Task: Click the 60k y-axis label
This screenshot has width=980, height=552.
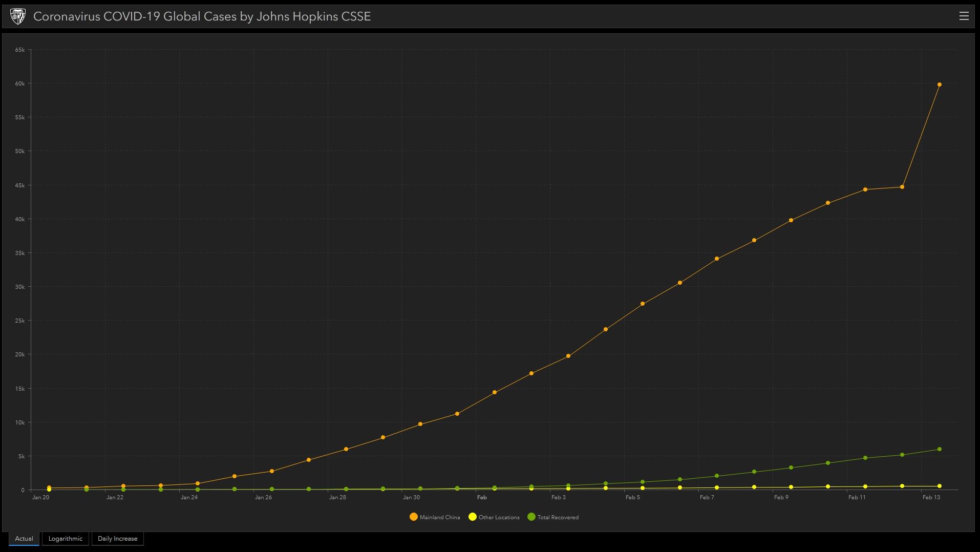Action: [20, 83]
